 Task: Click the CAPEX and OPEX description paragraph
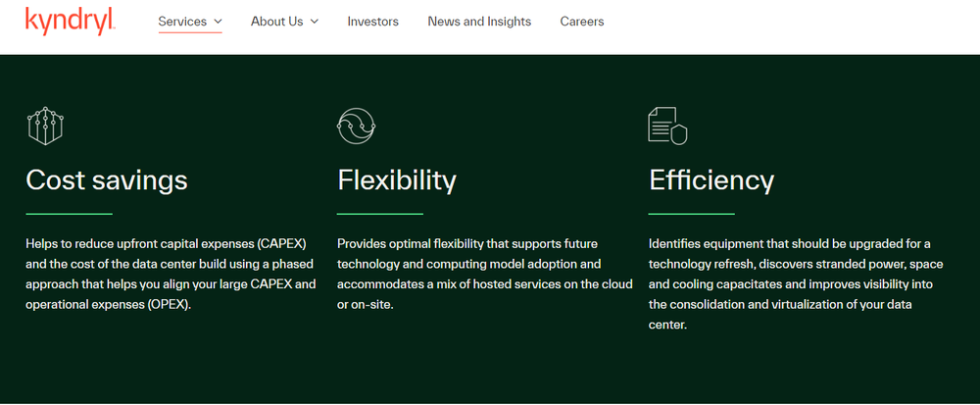(x=171, y=274)
